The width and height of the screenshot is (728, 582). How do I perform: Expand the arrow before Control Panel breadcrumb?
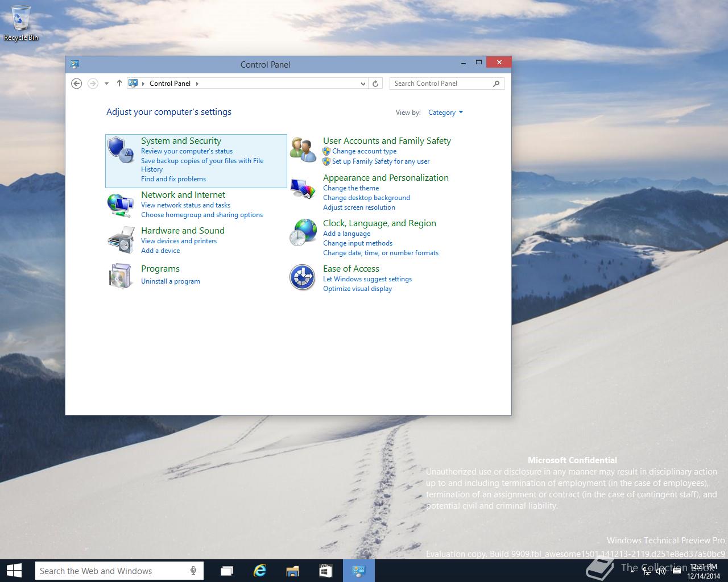[143, 84]
